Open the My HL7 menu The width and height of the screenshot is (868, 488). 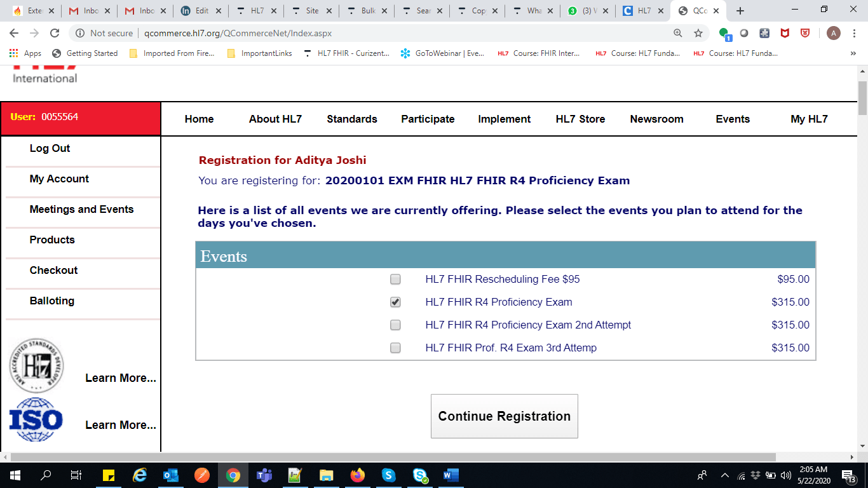[x=809, y=119]
